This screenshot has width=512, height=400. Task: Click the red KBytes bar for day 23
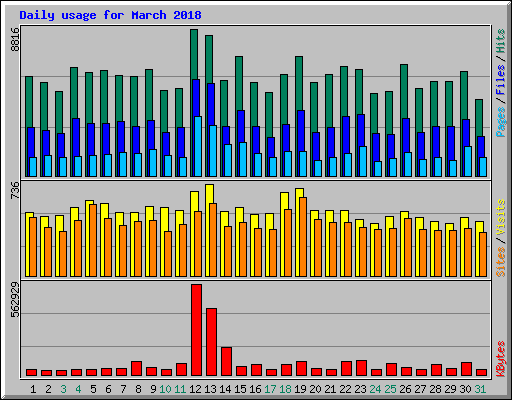(361, 368)
